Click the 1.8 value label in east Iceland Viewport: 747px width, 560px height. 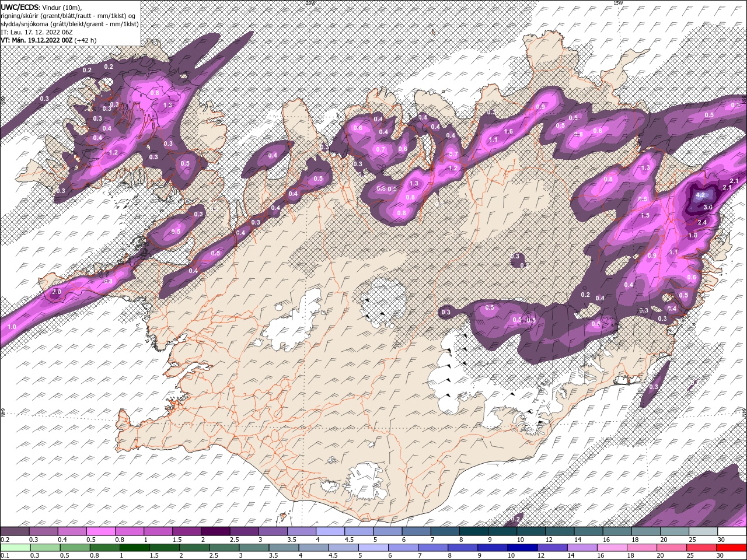coord(693,235)
